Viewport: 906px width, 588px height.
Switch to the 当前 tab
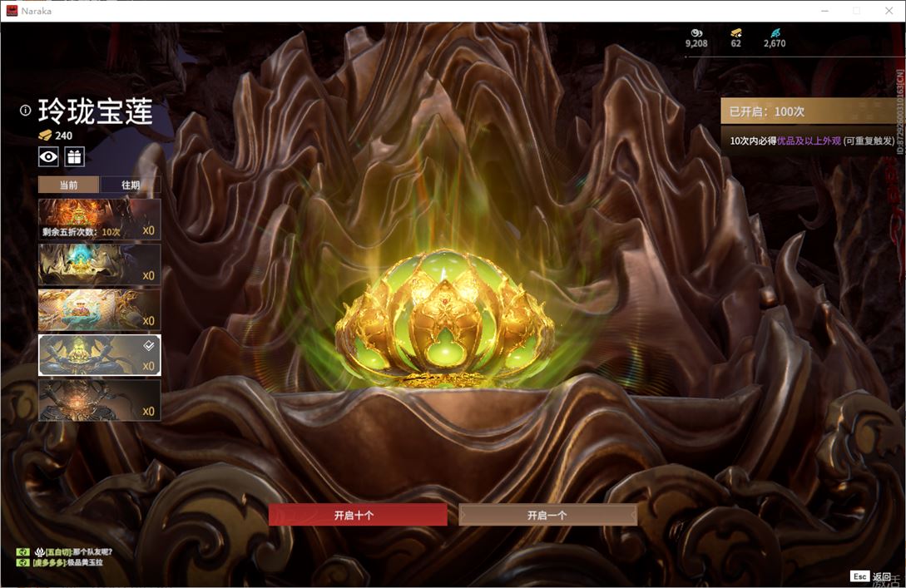69,185
